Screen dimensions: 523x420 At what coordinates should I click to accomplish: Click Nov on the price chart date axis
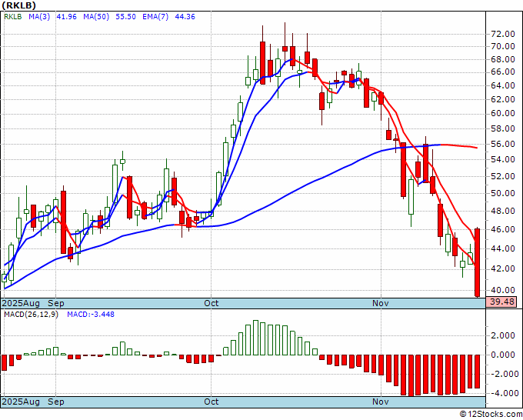[381, 304]
